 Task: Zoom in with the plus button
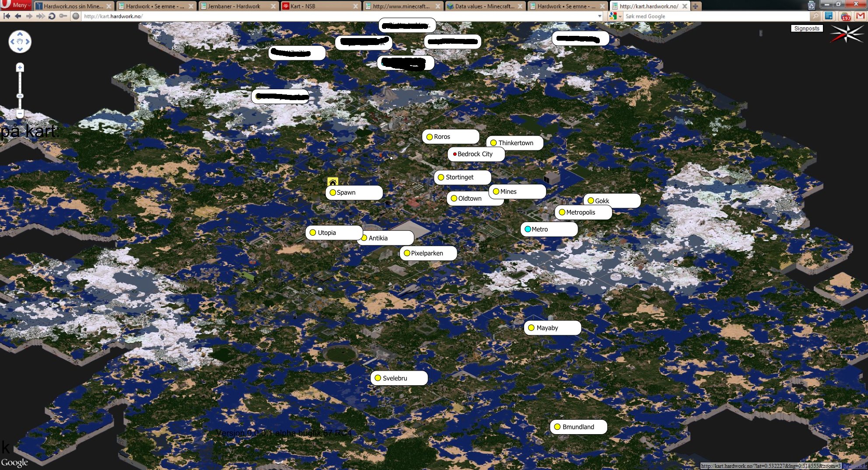click(x=20, y=67)
